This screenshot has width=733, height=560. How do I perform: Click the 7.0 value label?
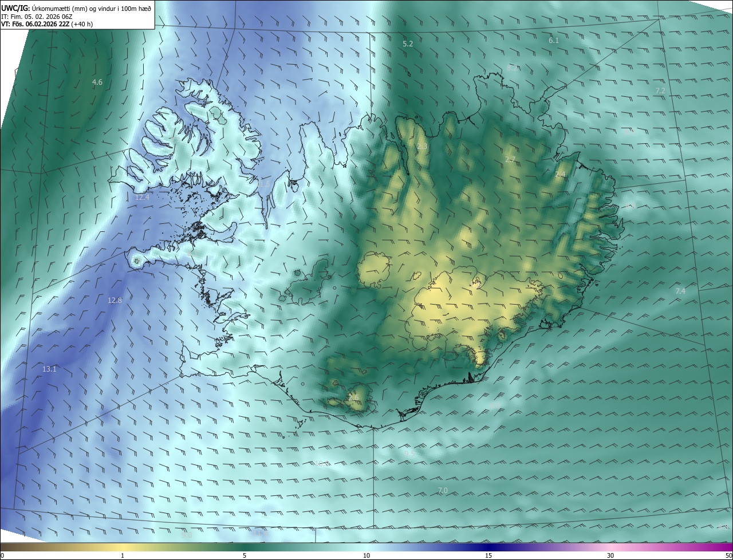click(443, 491)
